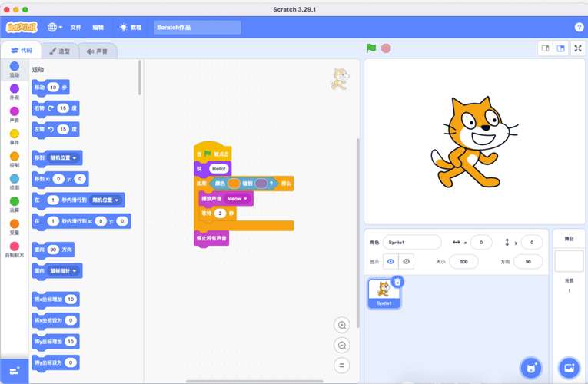Image resolution: width=588 pixels, height=384 pixels.
Task: Click the 当绿旗被点击 hat block
Action: click(x=212, y=151)
